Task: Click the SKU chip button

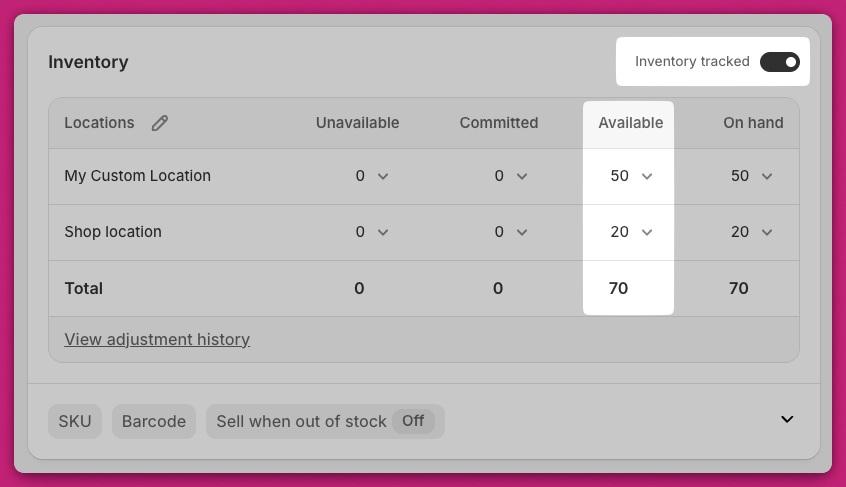Action: (x=75, y=421)
